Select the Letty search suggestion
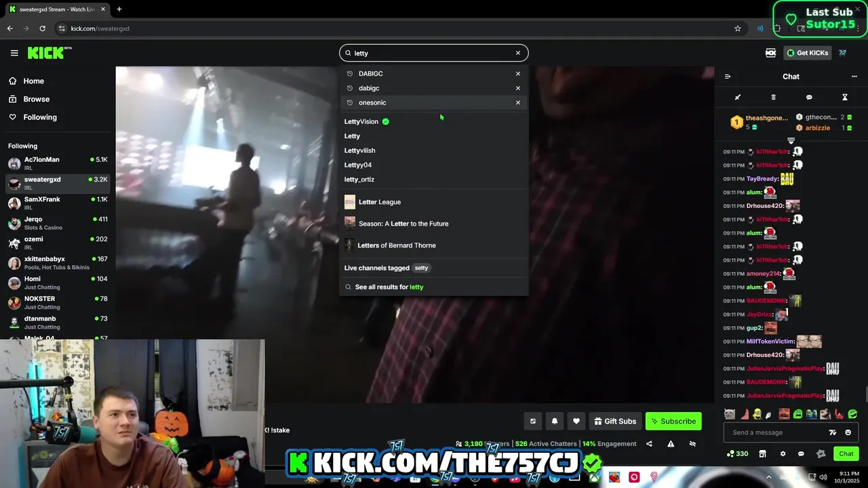This screenshot has height=488, width=868. tap(434, 136)
